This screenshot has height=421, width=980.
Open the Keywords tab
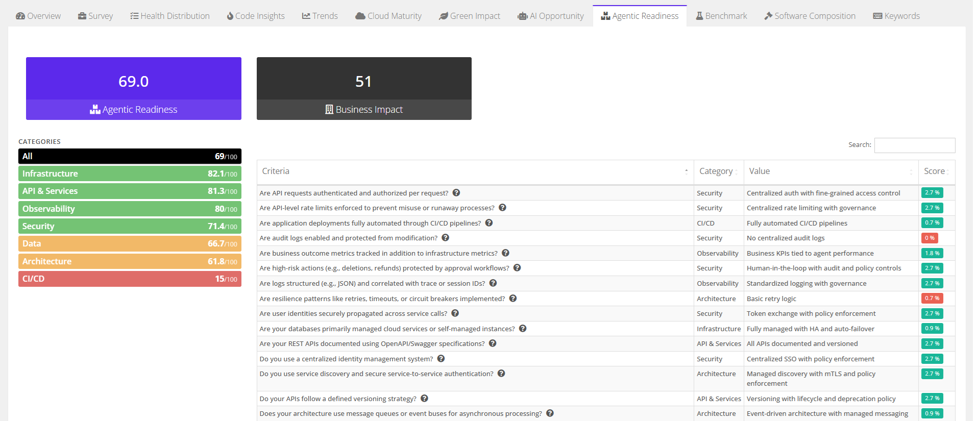point(897,16)
